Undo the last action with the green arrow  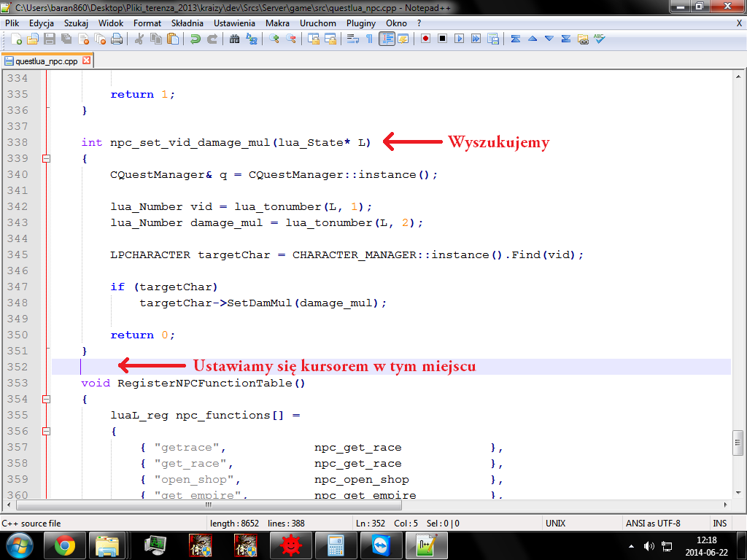tap(196, 39)
